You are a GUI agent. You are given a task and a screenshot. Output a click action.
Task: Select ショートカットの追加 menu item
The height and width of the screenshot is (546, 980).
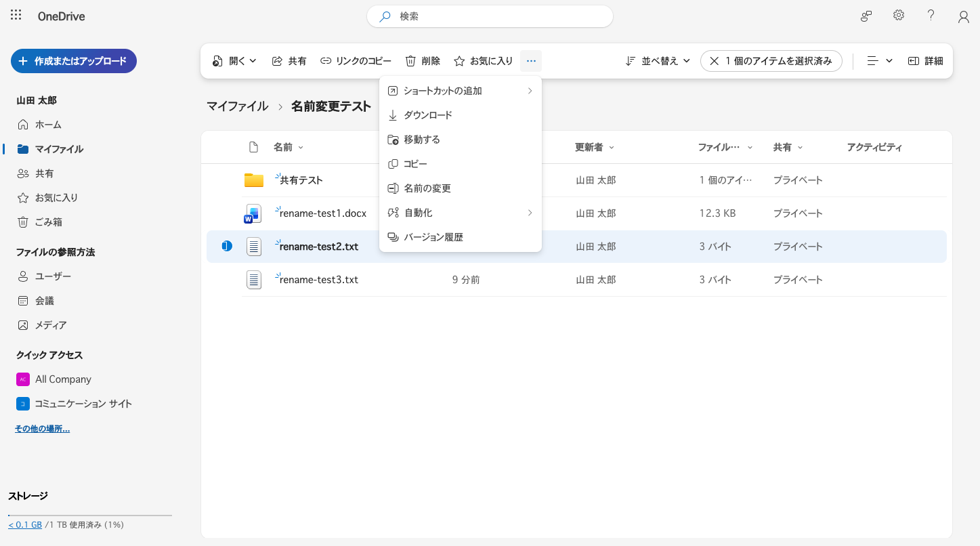[461, 91]
